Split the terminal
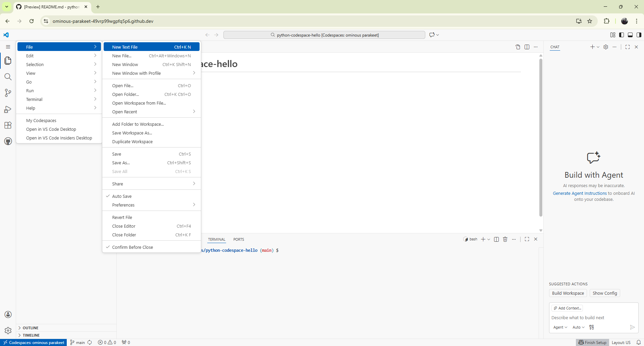The image size is (644, 346). [496, 239]
